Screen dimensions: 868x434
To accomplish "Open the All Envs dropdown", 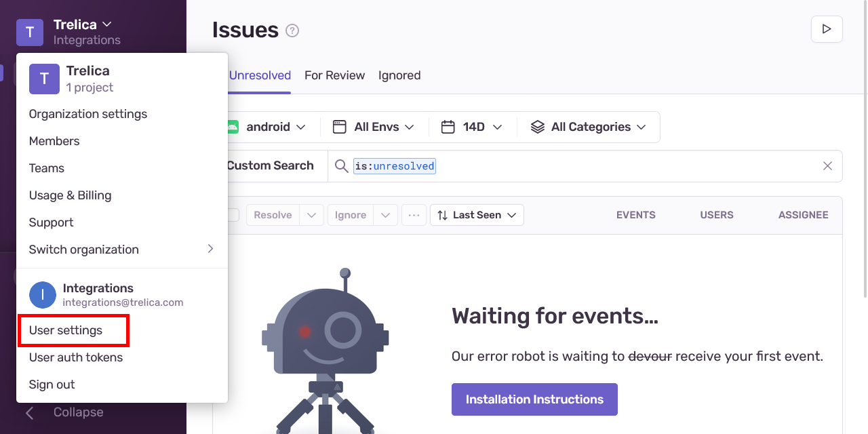I will pyautogui.click(x=374, y=127).
